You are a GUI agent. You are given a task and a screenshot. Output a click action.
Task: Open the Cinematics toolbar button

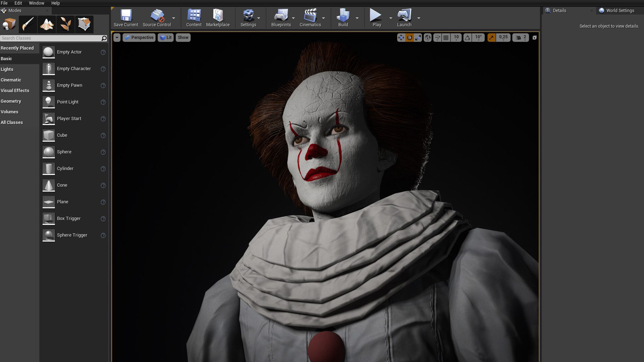[310, 18]
